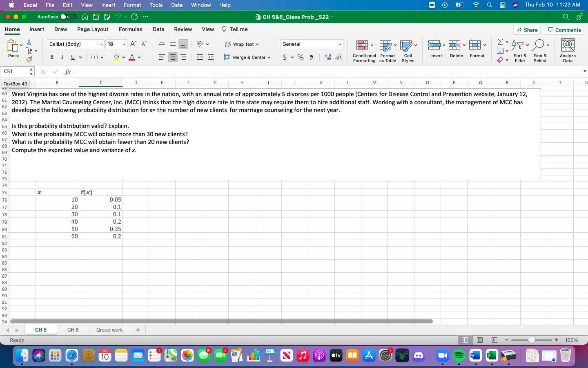Click the Increase Font Size icon
Image resolution: width=588 pixels, height=368 pixels.
coord(133,44)
